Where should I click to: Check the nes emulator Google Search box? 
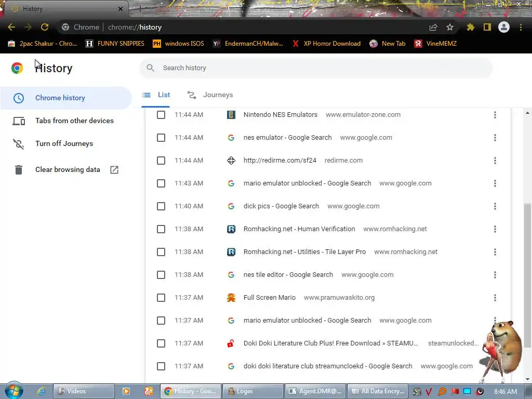pyautogui.click(x=161, y=137)
